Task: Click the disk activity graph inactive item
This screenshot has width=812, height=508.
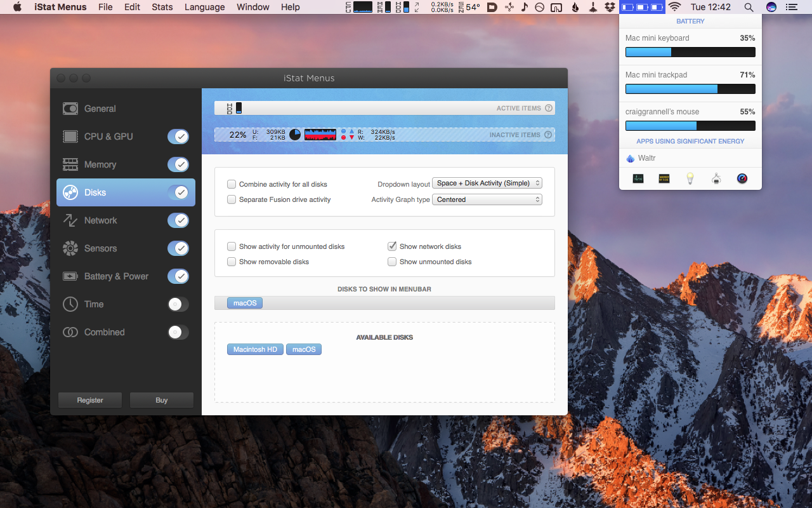Action: pos(320,135)
